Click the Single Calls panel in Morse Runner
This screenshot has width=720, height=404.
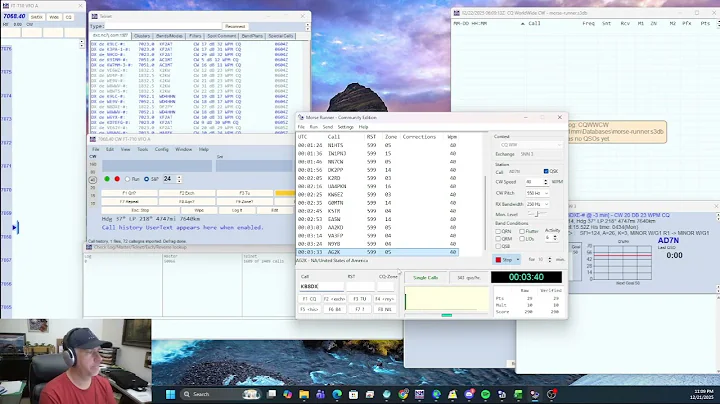pyautogui.click(x=425, y=278)
